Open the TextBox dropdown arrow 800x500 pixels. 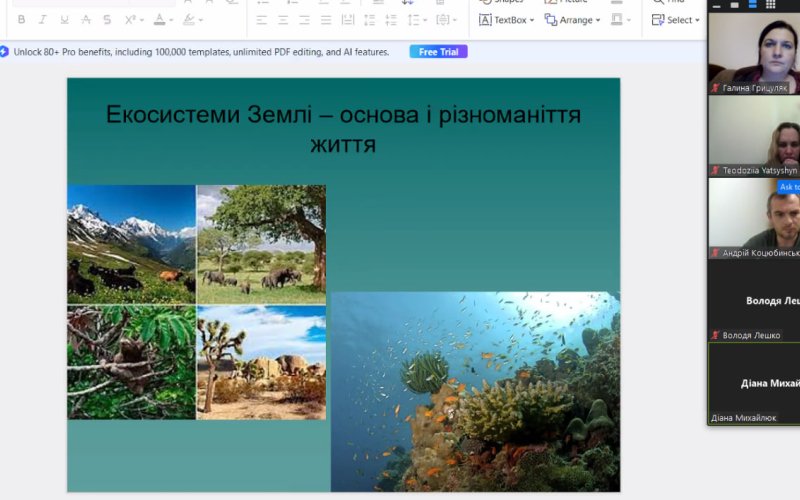click(532, 20)
